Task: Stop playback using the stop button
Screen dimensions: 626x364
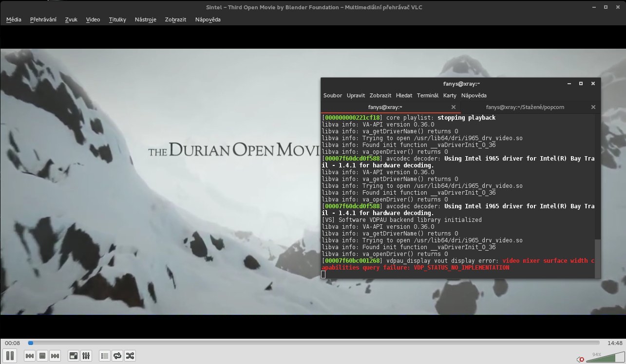Action: pyautogui.click(x=42, y=356)
